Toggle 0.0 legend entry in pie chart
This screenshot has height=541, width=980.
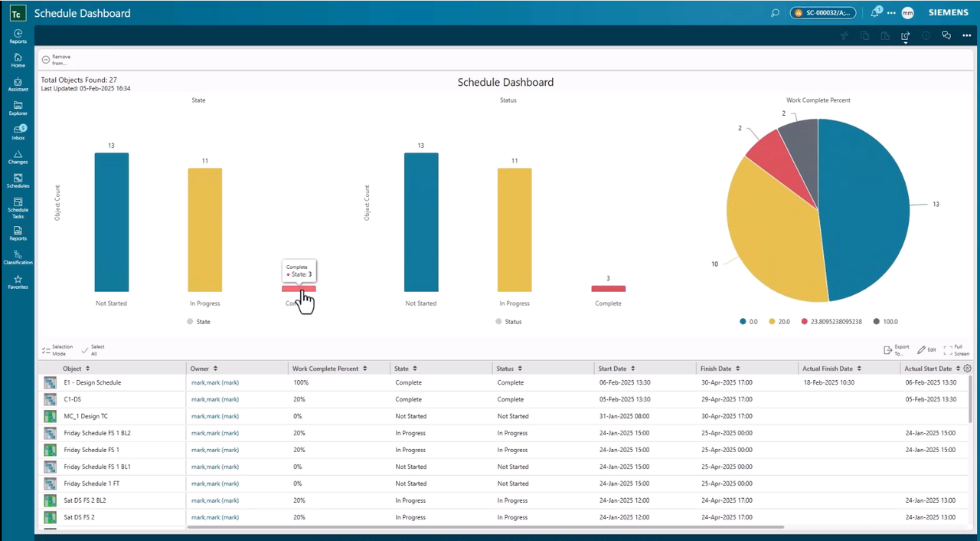[x=749, y=322]
